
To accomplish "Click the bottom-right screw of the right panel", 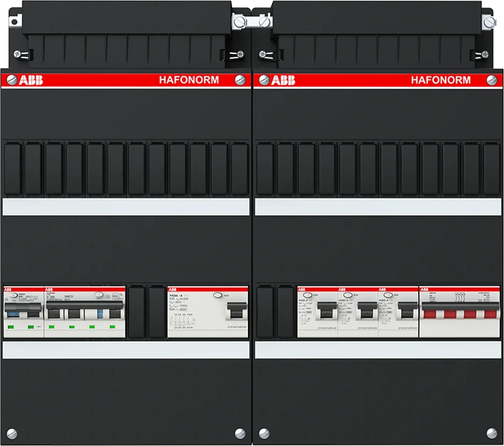I will click(492, 432).
